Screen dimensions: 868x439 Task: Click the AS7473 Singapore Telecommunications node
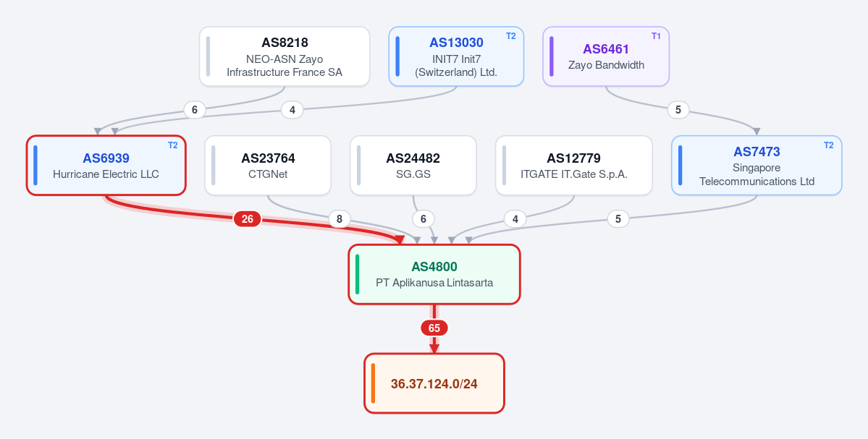[x=757, y=166]
